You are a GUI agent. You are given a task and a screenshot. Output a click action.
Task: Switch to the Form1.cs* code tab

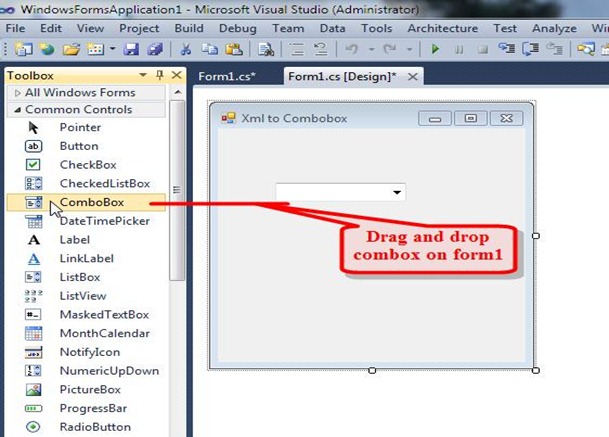227,76
